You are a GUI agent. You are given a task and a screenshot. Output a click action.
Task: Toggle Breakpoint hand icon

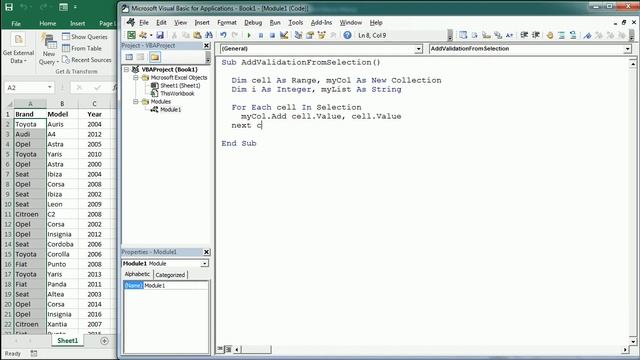pyautogui.click(x=550, y=36)
